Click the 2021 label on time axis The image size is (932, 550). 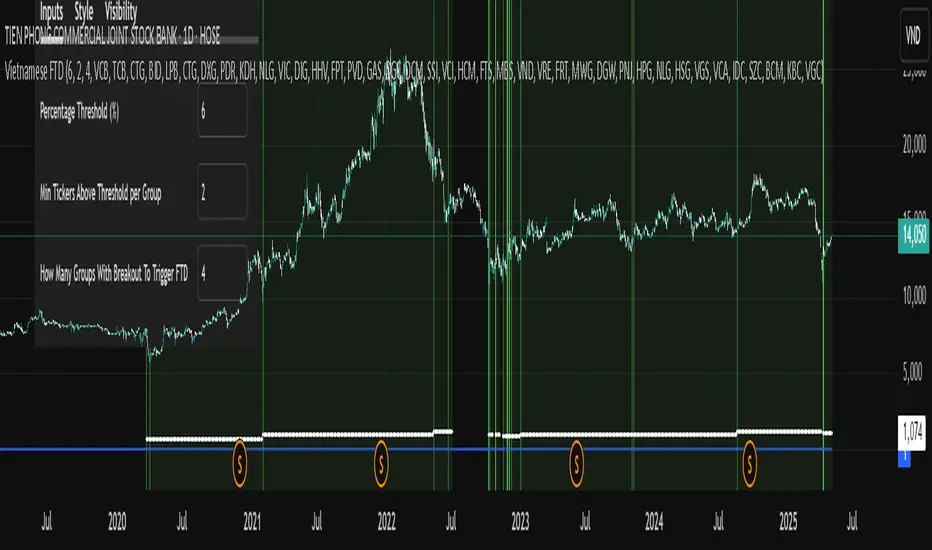(252, 521)
